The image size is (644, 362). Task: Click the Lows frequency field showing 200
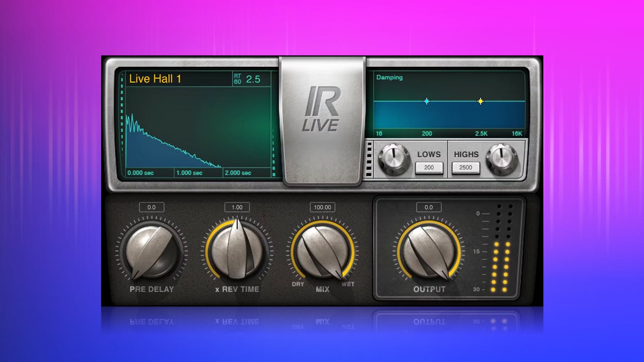tap(429, 167)
